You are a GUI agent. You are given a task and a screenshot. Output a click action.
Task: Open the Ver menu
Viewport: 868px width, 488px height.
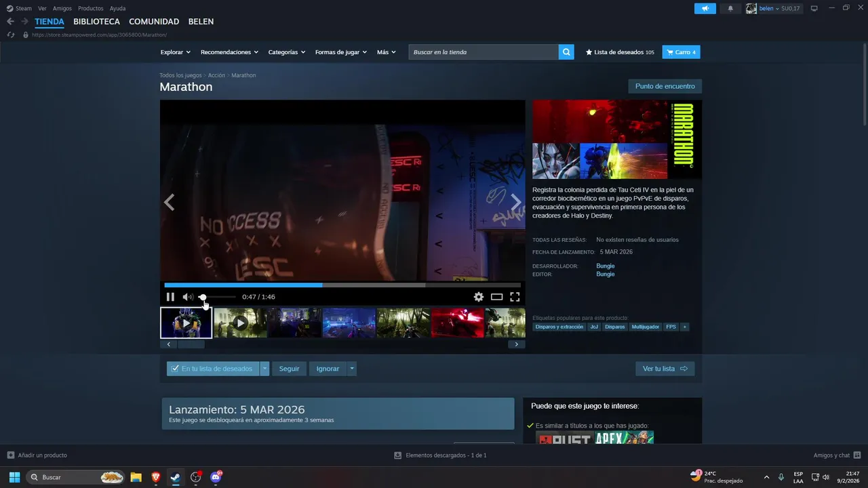click(x=42, y=8)
